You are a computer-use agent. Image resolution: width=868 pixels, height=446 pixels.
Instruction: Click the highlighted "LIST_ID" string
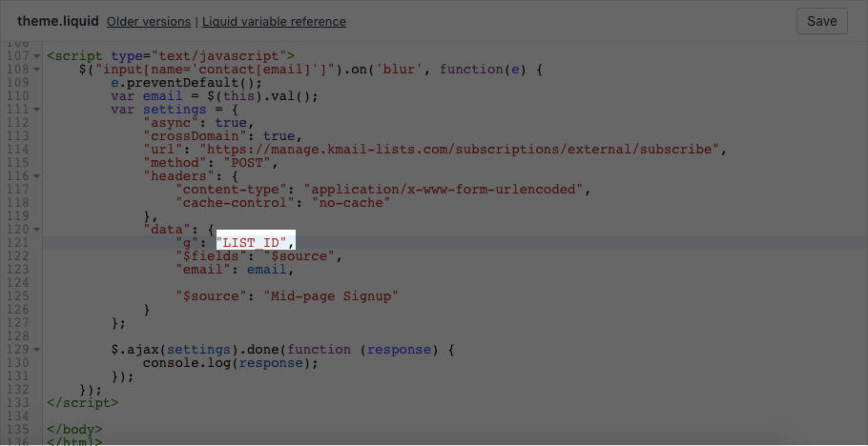click(x=255, y=243)
